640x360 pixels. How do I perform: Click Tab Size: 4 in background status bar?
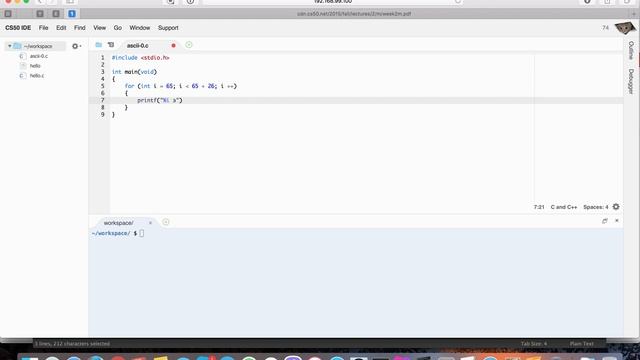point(533,344)
